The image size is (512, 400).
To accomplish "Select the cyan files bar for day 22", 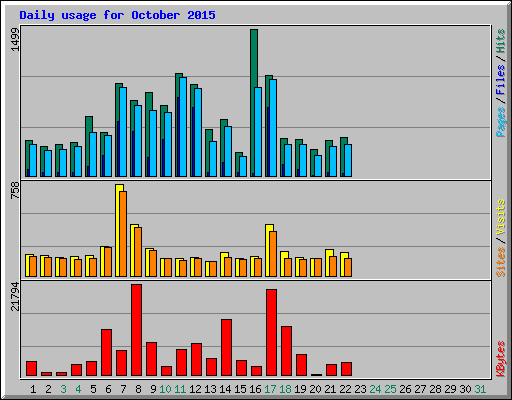I will (348, 160).
